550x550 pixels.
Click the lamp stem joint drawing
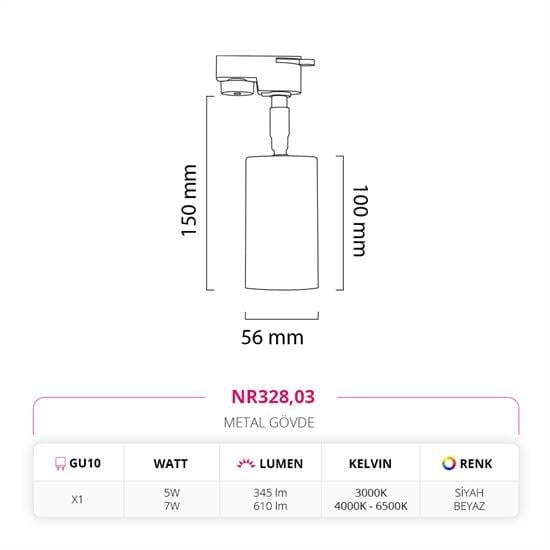click(280, 126)
